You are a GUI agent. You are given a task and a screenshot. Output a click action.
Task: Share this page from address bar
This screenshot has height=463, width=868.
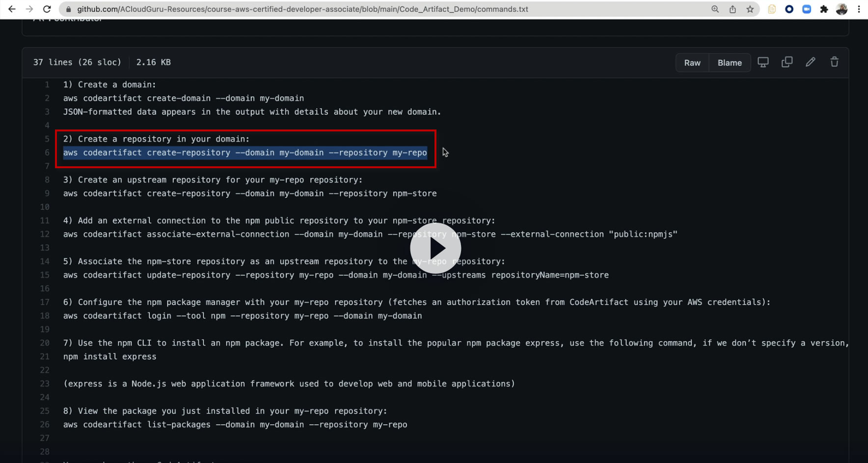pos(732,9)
